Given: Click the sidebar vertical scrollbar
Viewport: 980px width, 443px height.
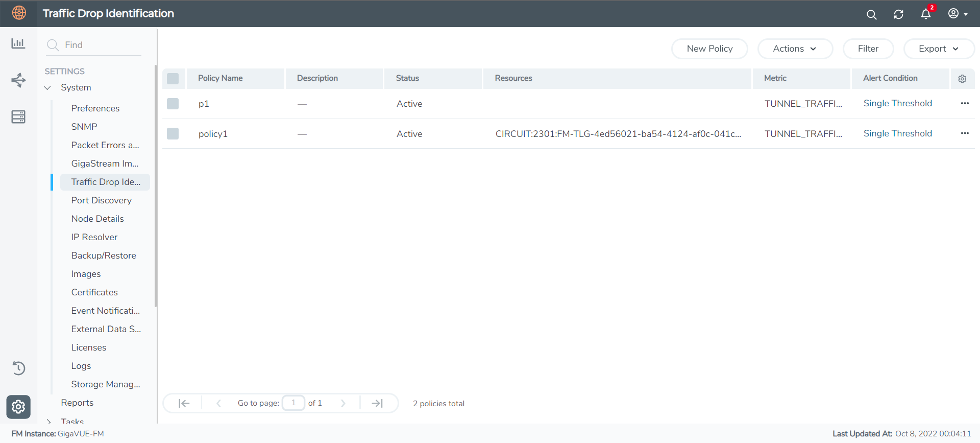Looking at the screenshot, I should click(155, 186).
